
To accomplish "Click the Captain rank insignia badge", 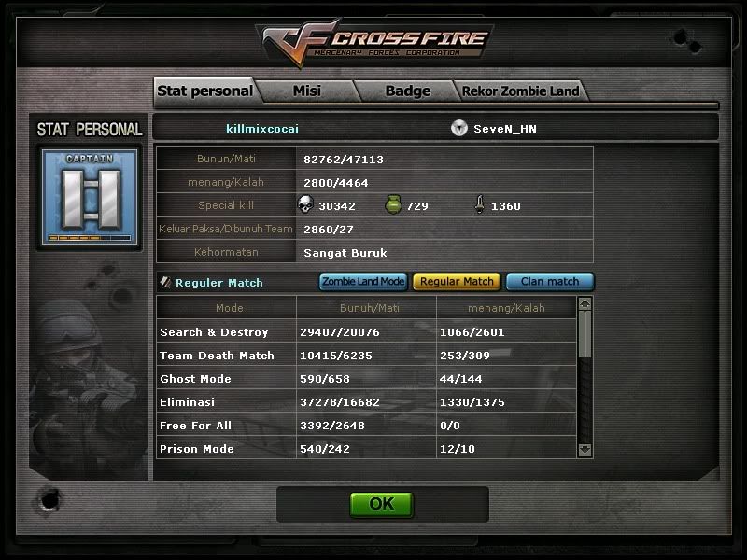I will [x=90, y=197].
